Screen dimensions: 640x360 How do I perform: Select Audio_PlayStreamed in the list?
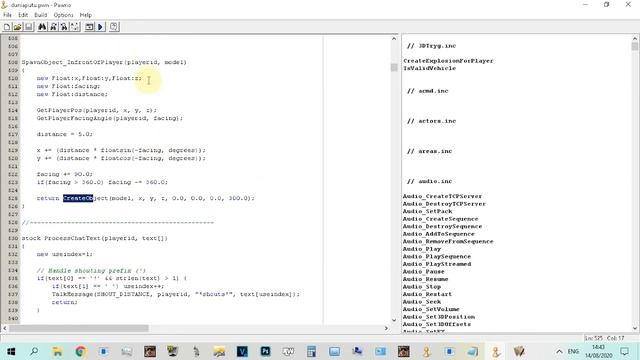point(437,264)
